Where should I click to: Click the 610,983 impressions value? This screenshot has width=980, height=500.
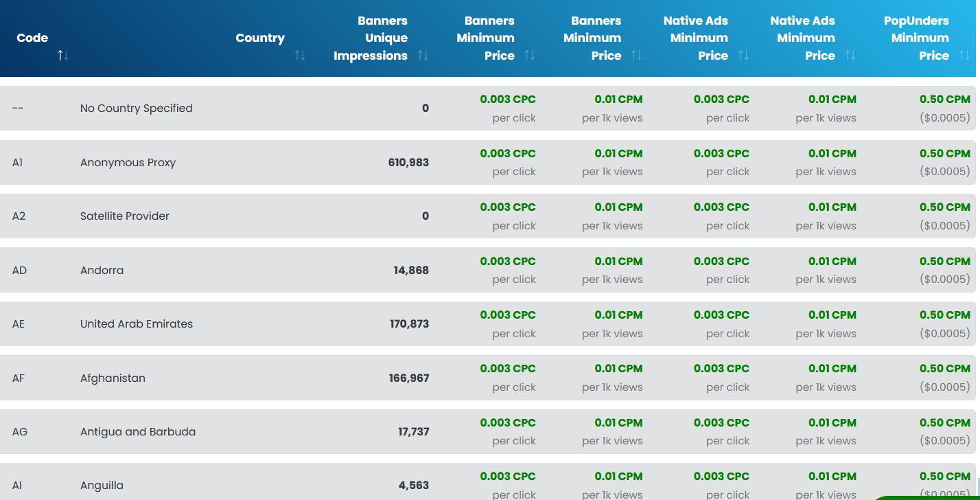click(408, 163)
